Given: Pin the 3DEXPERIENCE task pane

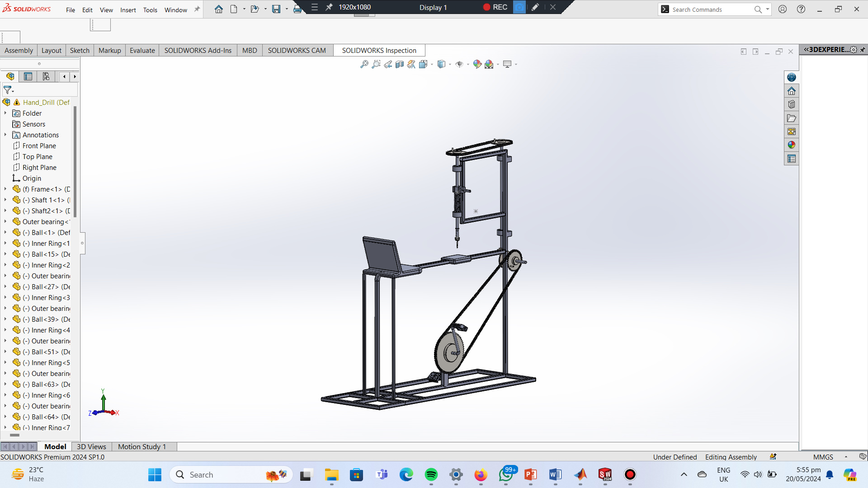Looking at the screenshot, I should coord(863,50).
